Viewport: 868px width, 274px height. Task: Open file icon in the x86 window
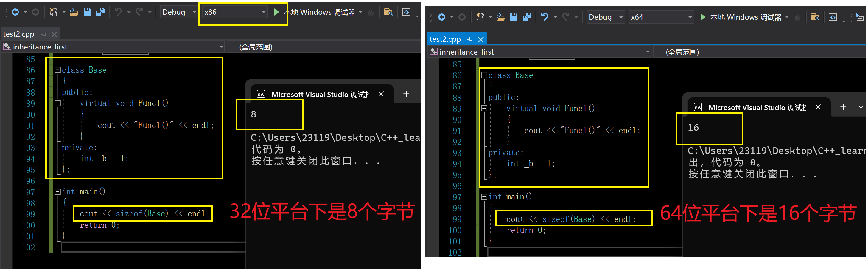pos(74,12)
